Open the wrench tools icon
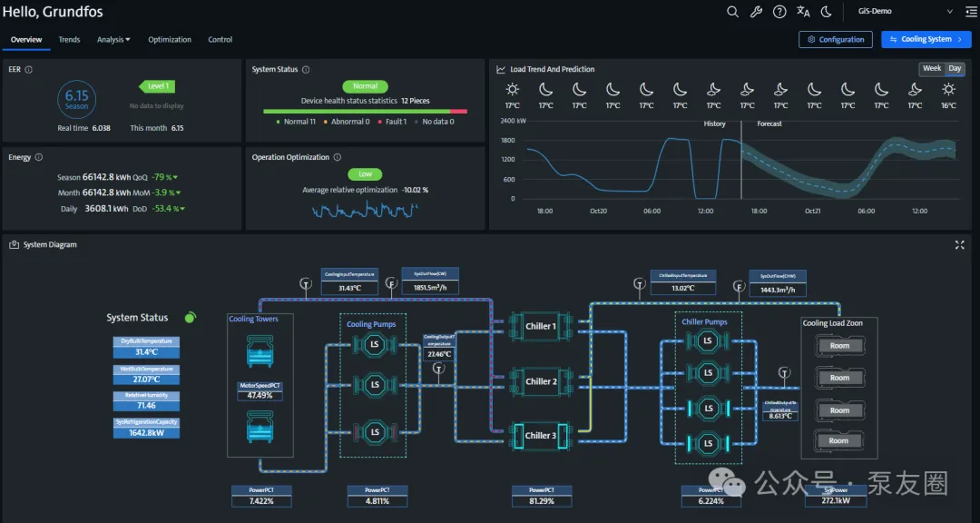The height and width of the screenshot is (523, 980). pos(756,12)
